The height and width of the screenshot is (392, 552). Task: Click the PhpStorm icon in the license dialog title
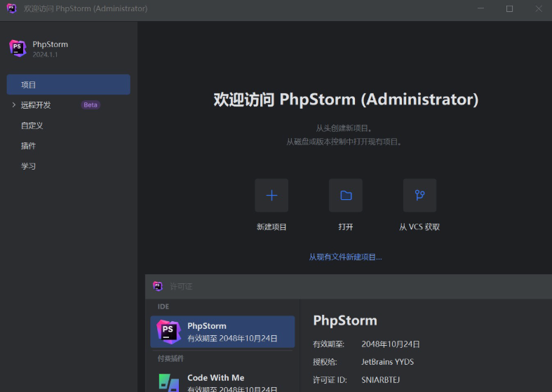(158, 286)
